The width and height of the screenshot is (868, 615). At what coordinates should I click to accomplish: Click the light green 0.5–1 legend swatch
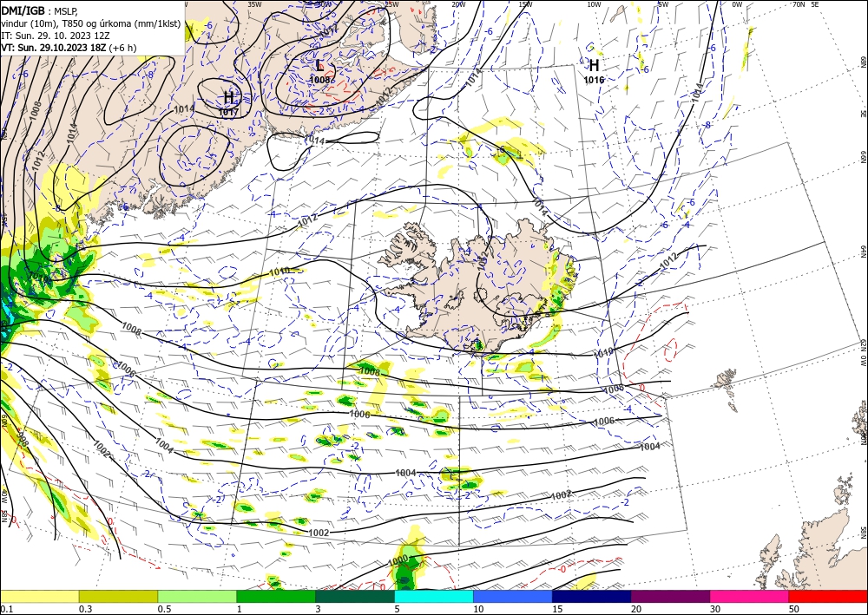click(197, 596)
